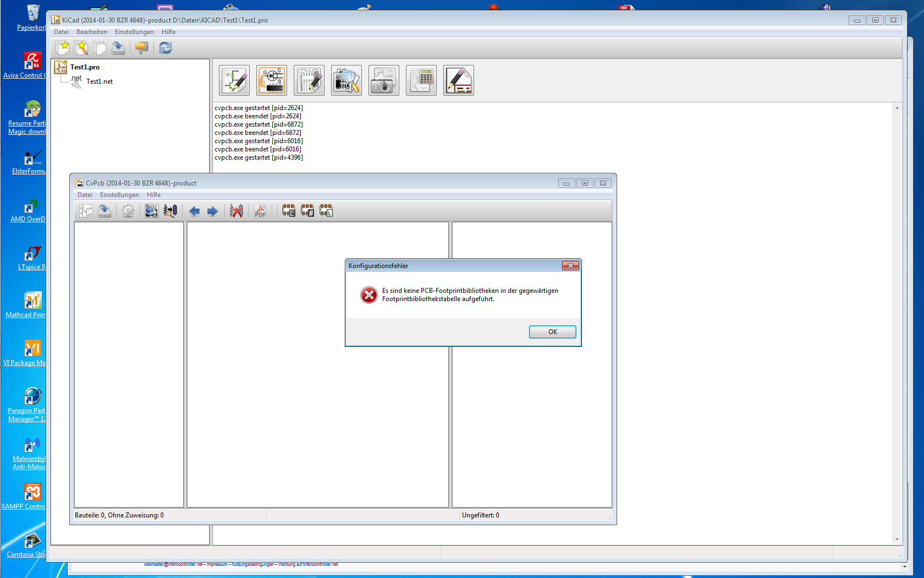Click the open project icon in KiCad toolbar
The height and width of the screenshot is (578, 924).
[100, 48]
